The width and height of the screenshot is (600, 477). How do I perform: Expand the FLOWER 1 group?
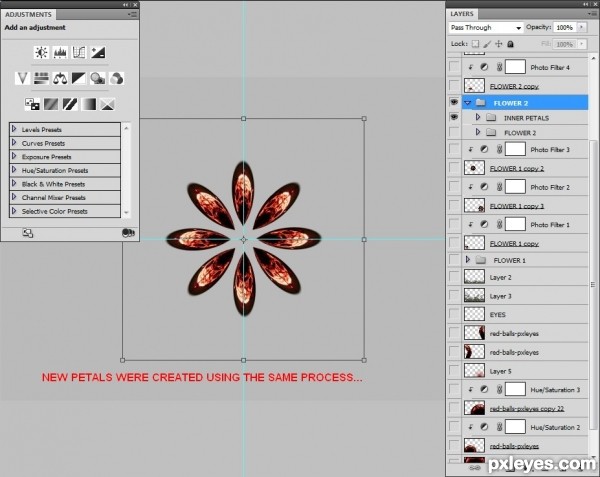(x=468, y=260)
